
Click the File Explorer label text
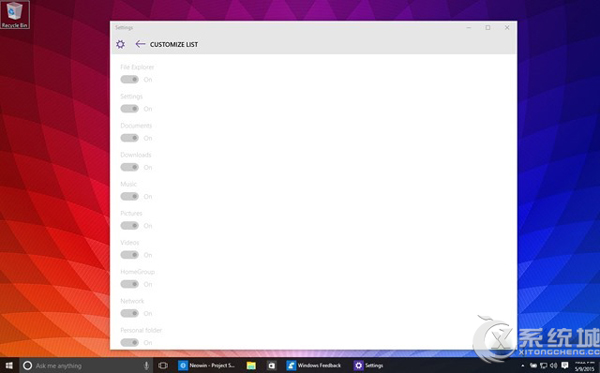[x=137, y=67]
